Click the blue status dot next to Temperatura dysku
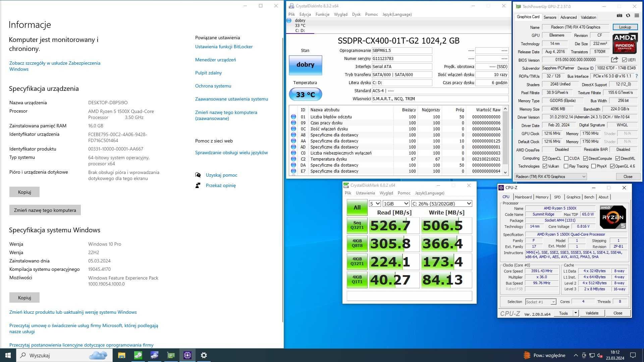 pyautogui.click(x=293, y=159)
